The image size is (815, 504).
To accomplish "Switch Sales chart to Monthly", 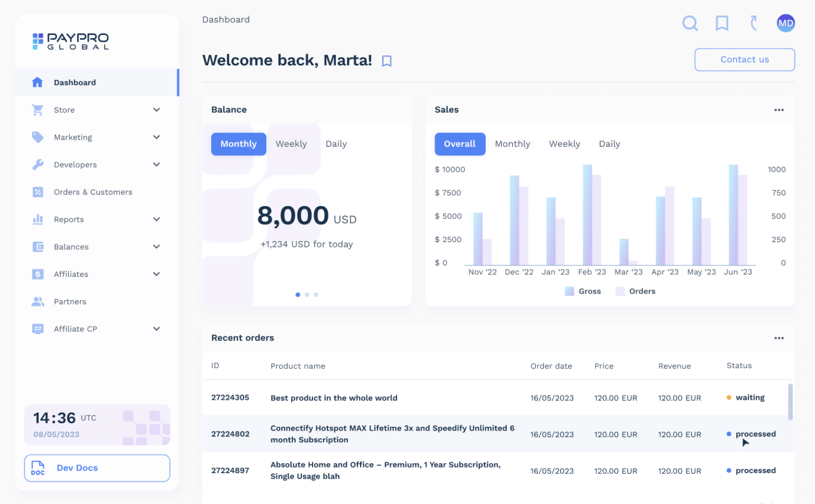I will click(513, 144).
